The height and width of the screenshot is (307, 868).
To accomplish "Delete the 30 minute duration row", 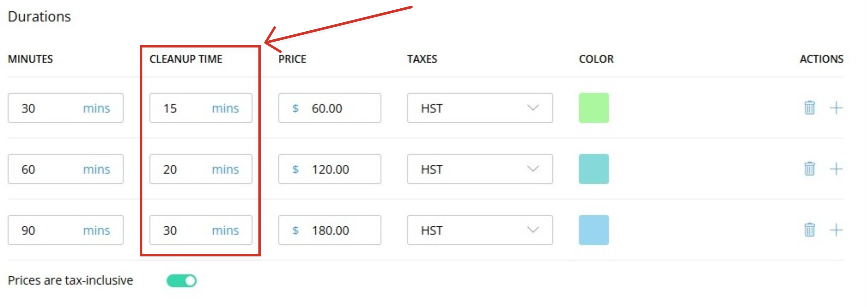I will [809, 108].
